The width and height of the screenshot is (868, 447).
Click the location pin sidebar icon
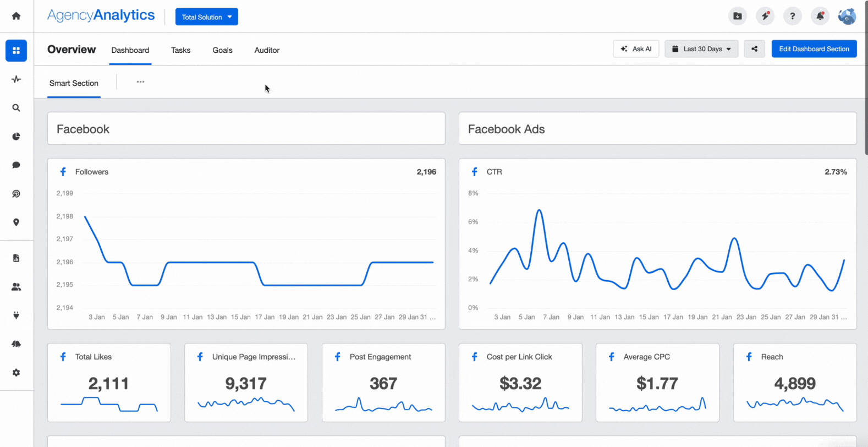tap(16, 222)
